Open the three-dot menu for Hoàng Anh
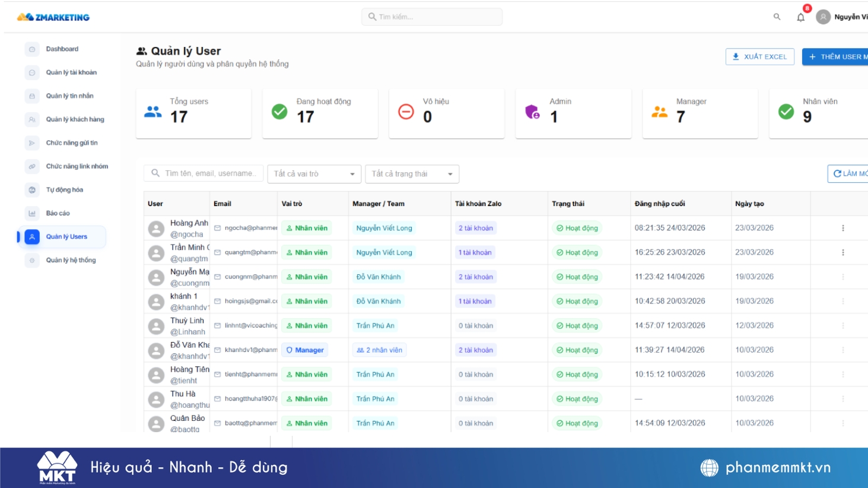 tap(842, 228)
